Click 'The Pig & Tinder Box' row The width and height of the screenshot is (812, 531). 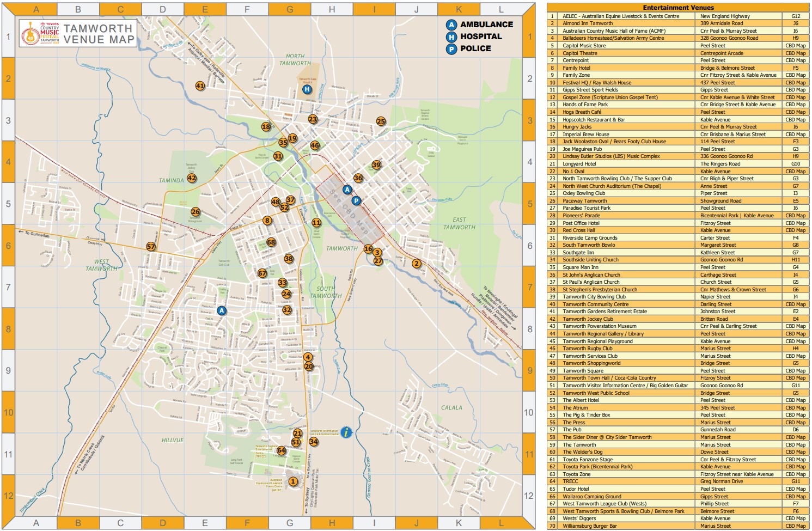coord(678,415)
